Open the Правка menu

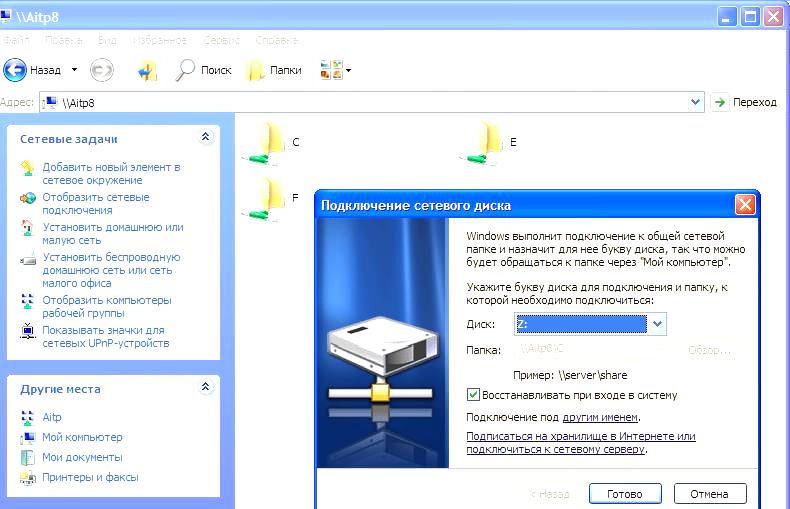pos(63,40)
